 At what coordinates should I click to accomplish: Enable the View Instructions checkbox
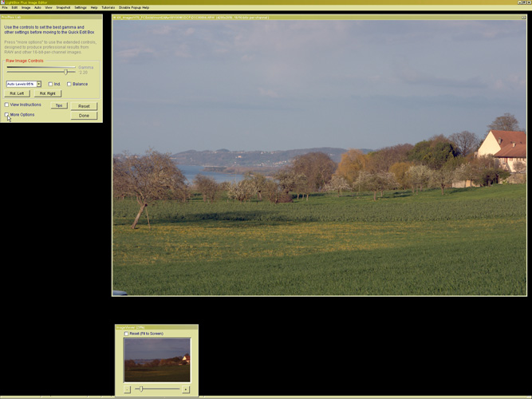tap(7, 105)
